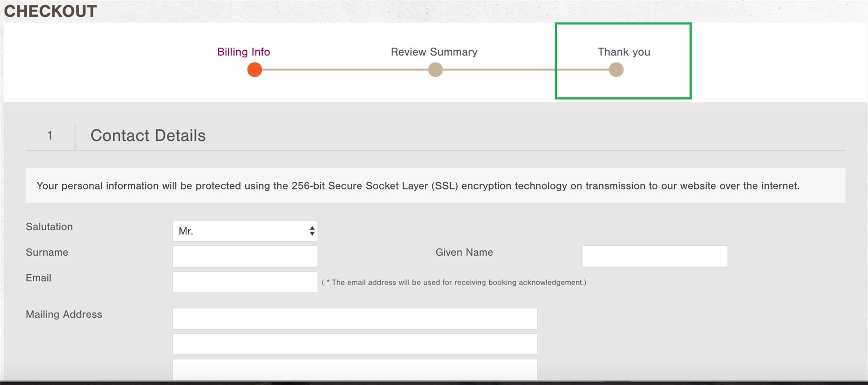The width and height of the screenshot is (868, 385).
Task: Click the Review Summary step dot
Action: point(435,70)
